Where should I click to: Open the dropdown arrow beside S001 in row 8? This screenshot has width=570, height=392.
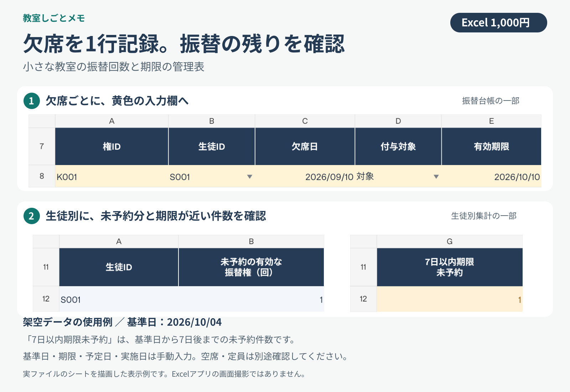(250, 177)
